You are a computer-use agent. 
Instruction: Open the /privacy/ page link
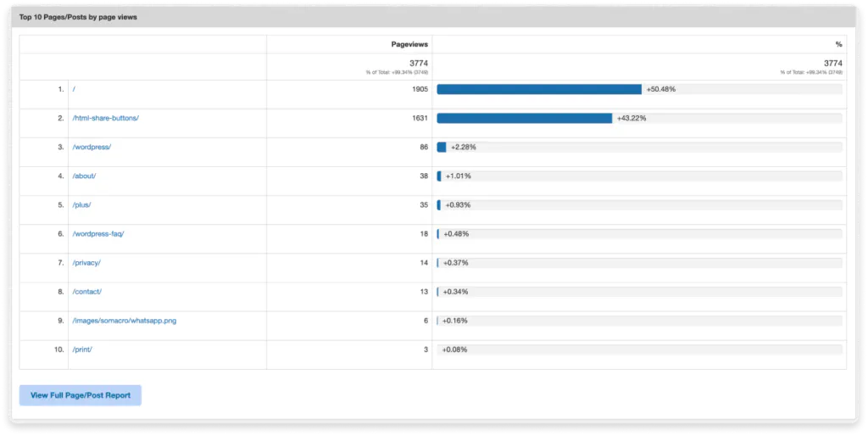(x=86, y=263)
